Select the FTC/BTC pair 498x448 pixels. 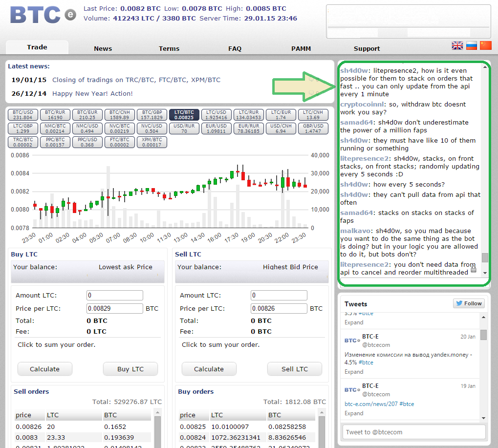tap(120, 142)
